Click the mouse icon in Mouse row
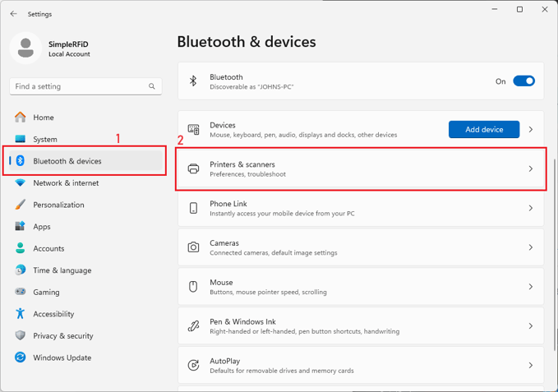Viewport: 558px width, 392px height. tap(193, 286)
